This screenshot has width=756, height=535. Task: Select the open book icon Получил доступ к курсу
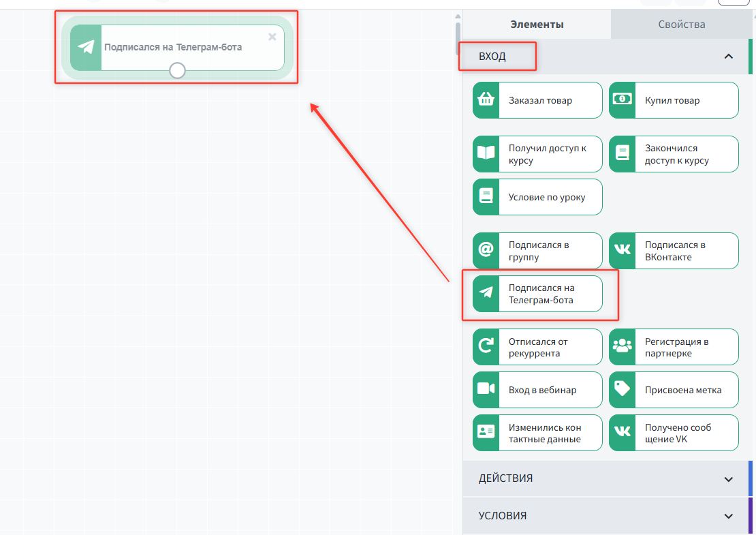[x=486, y=154]
